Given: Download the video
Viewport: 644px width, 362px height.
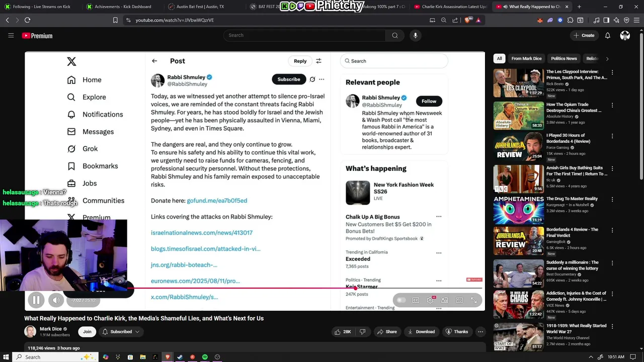Looking at the screenshot, I should pos(421,332).
